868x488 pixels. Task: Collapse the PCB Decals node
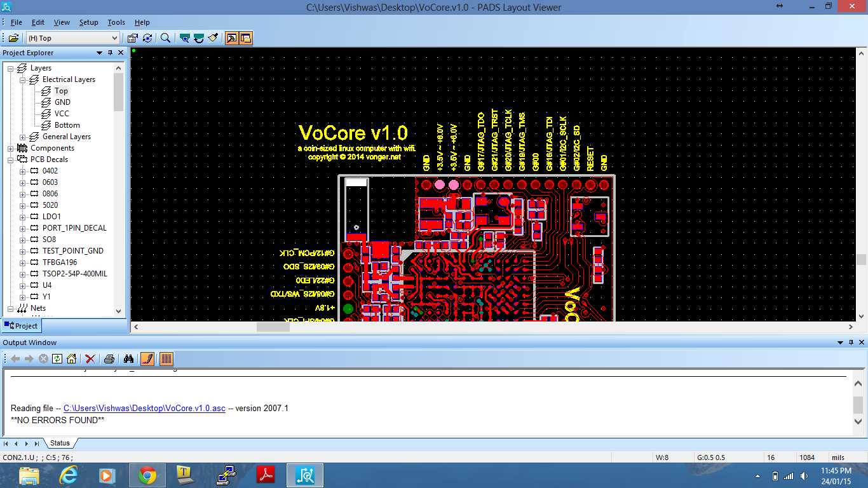[x=11, y=159]
